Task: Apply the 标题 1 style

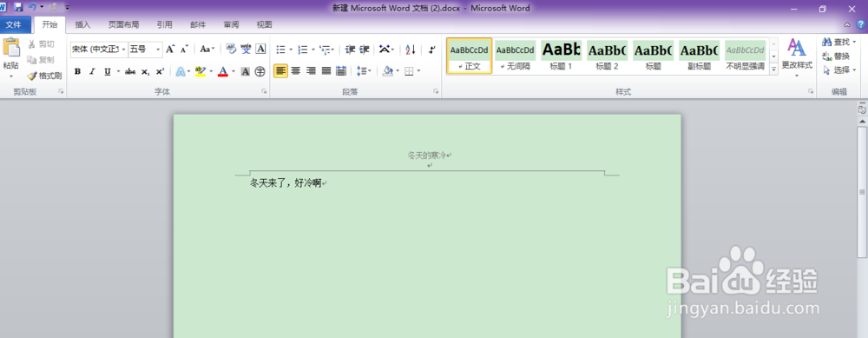Action: pos(561,56)
